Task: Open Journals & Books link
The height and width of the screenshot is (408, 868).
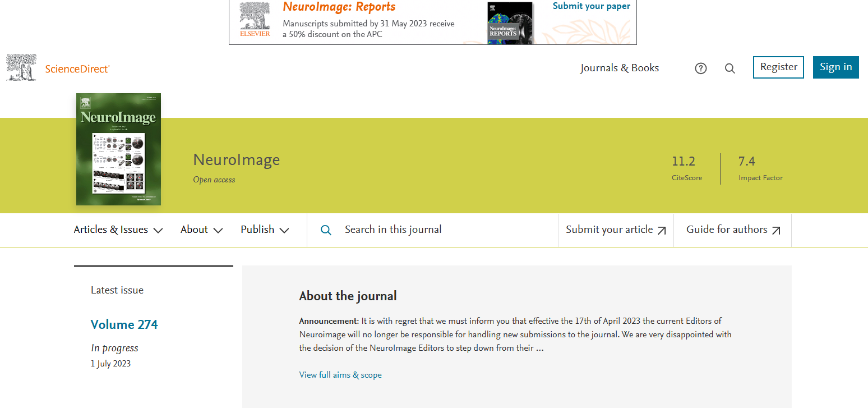Action: (x=620, y=68)
